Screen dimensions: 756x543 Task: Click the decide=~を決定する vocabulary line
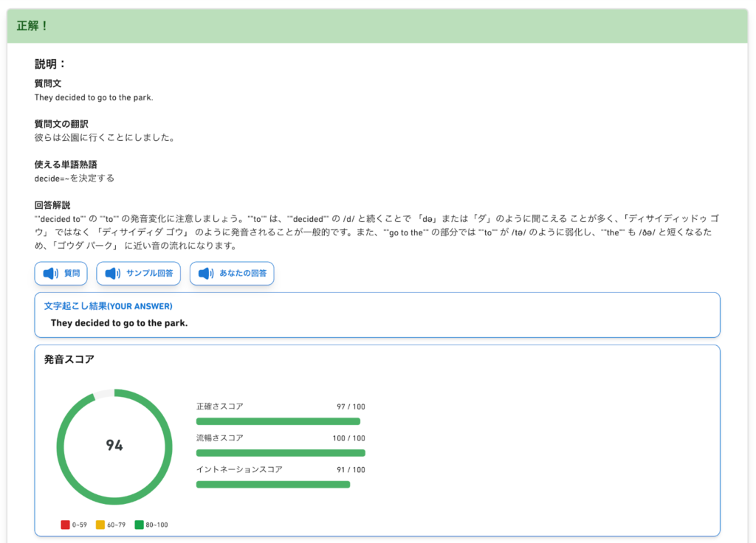75,178
